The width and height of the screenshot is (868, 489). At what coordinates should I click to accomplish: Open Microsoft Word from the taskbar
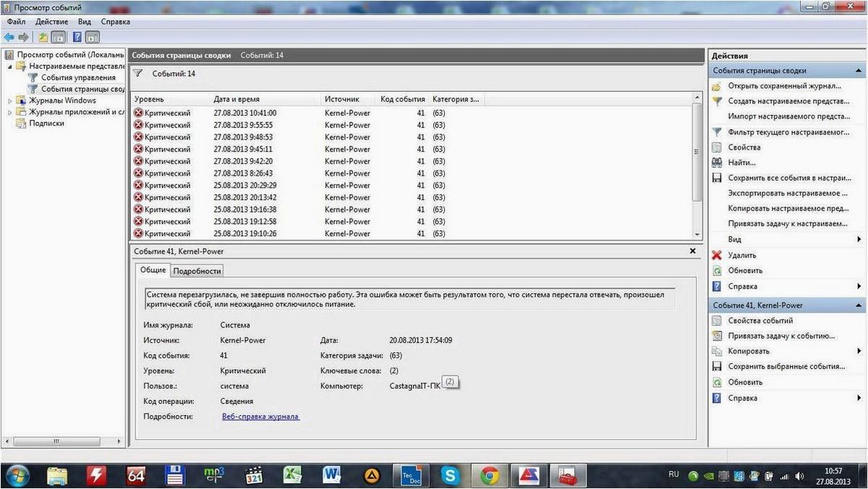click(332, 475)
